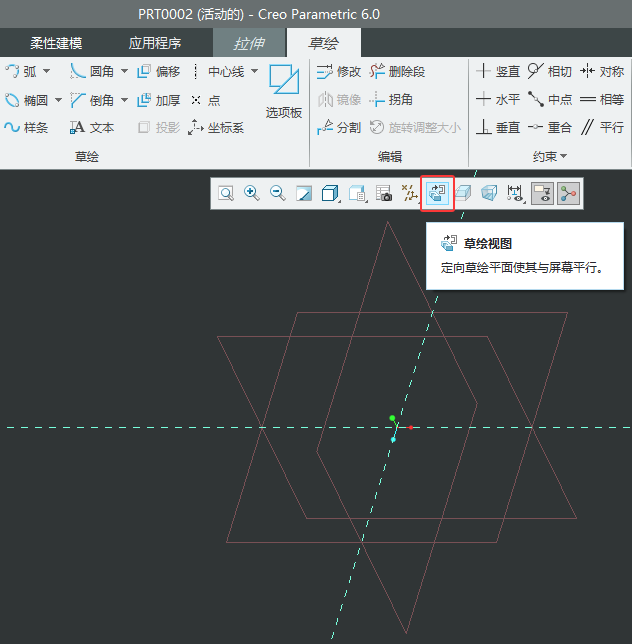This screenshot has height=644, width=632.
Task: Expand the 倒角 (Chamfer) dropdown arrow
Action: [124, 100]
